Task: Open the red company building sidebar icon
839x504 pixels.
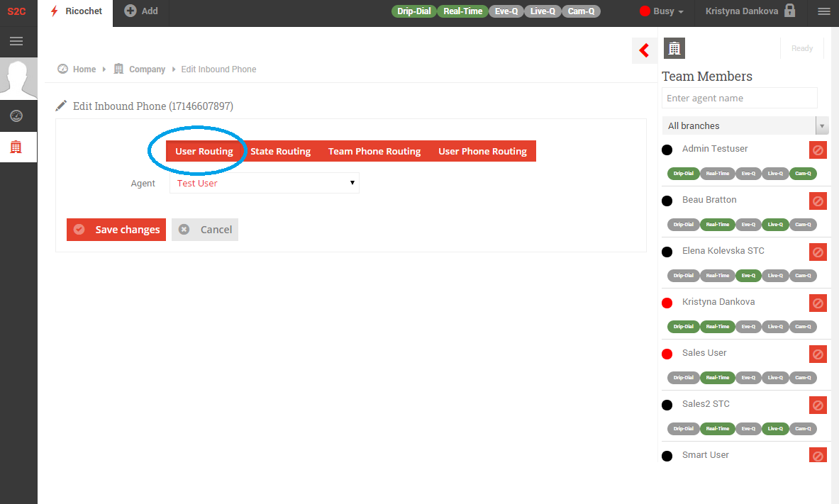Action: point(16,147)
